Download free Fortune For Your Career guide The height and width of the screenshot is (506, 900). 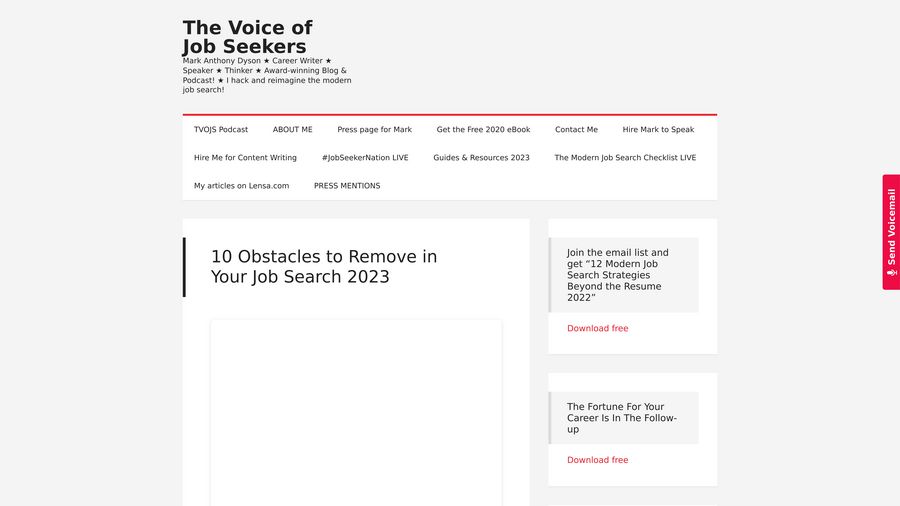597,461
